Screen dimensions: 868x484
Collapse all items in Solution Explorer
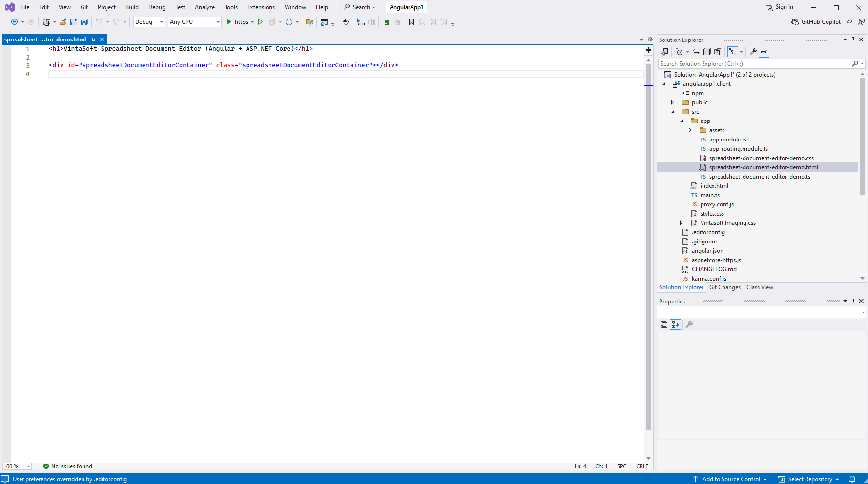click(x=706, y=52)
